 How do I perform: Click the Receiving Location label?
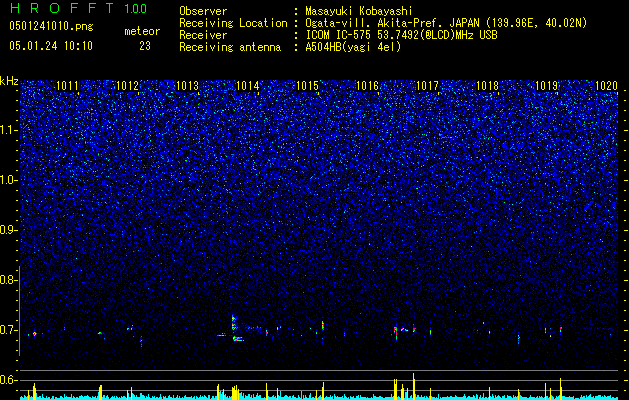[x=233, y=23]
